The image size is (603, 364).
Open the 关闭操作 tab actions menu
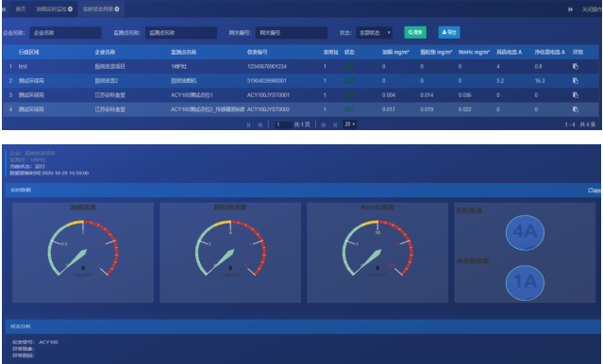pyautogui.click(x=592, y=9)
